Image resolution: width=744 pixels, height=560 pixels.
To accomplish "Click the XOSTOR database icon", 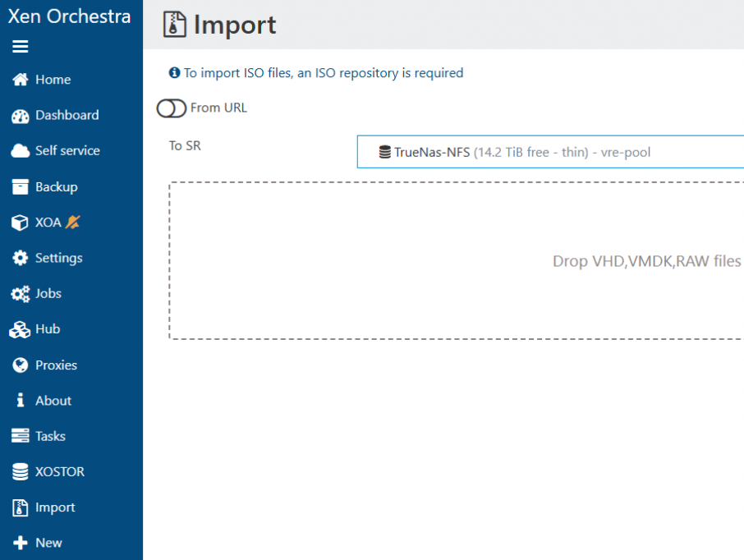I will pos(20,471).
